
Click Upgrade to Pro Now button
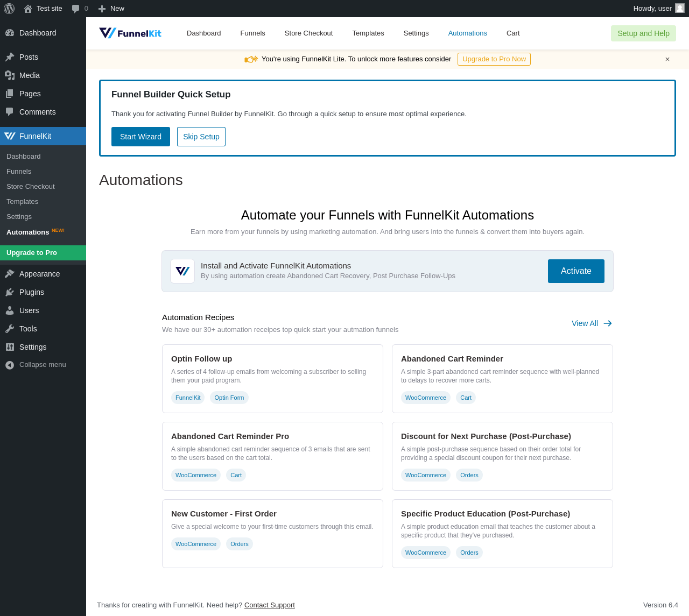click(494, 59)
